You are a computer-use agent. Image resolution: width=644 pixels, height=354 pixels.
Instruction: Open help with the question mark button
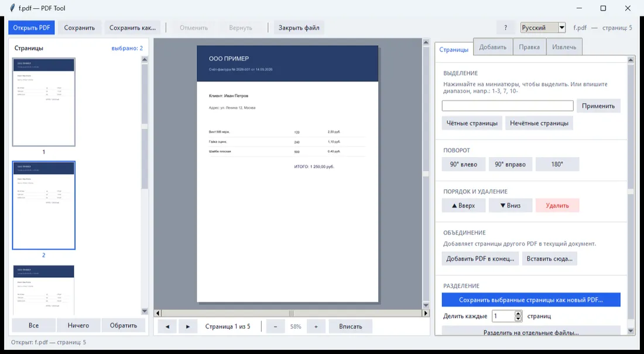pos(506,28)
